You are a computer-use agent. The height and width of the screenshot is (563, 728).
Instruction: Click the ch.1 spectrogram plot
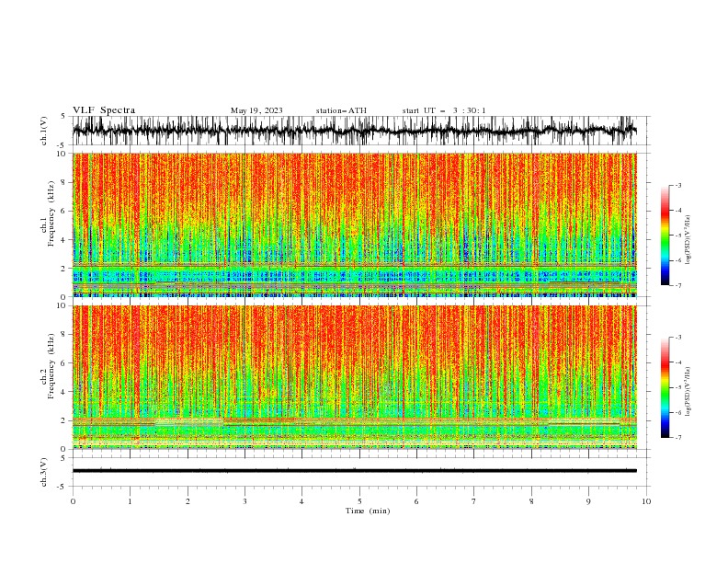(x=354, y=224)
